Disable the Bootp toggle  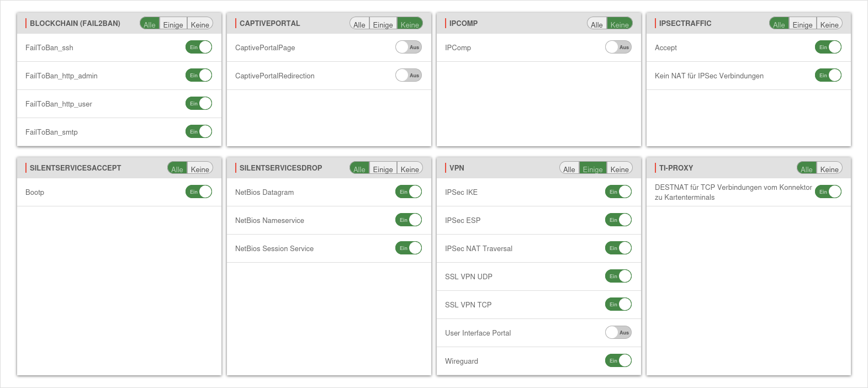tap(199, 192)
